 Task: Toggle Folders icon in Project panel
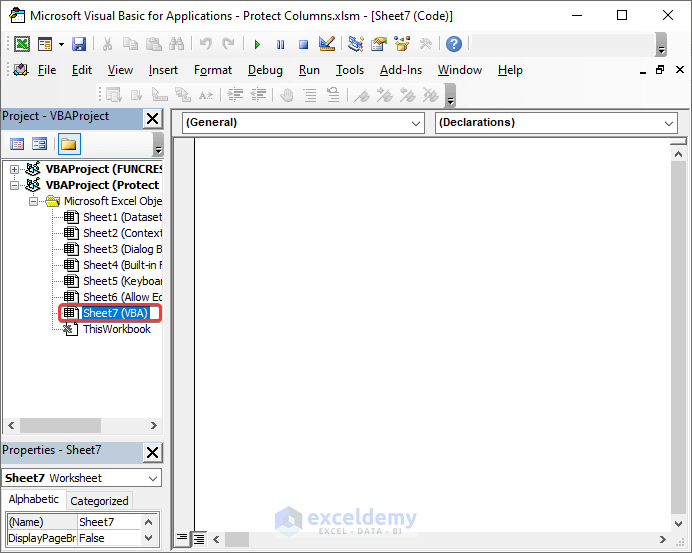click(x=69, y=144)
